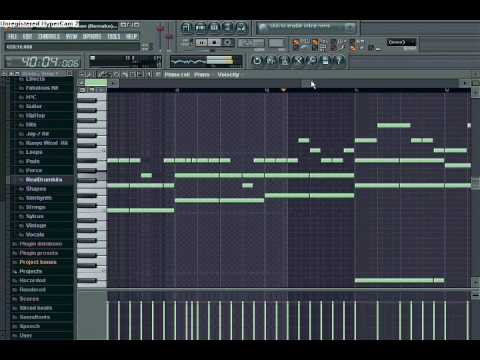This screenshot has height=360, width=480.
Task: Adjust the master pitch slider
Action: click(169, 37)
